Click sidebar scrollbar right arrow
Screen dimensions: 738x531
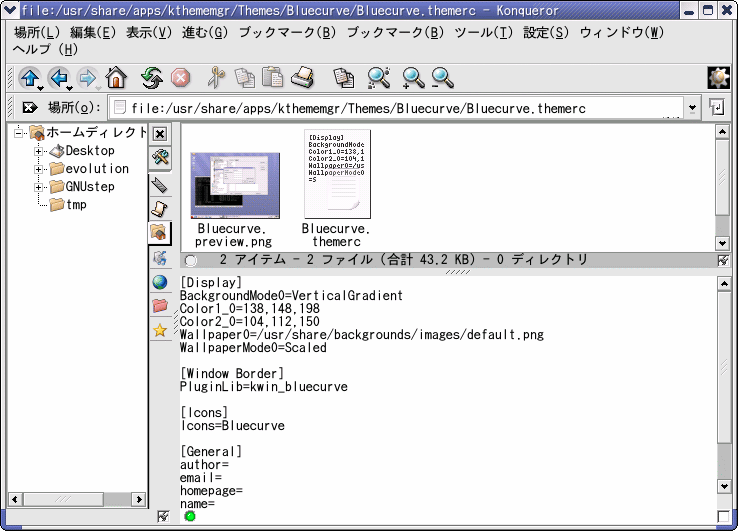139,499
